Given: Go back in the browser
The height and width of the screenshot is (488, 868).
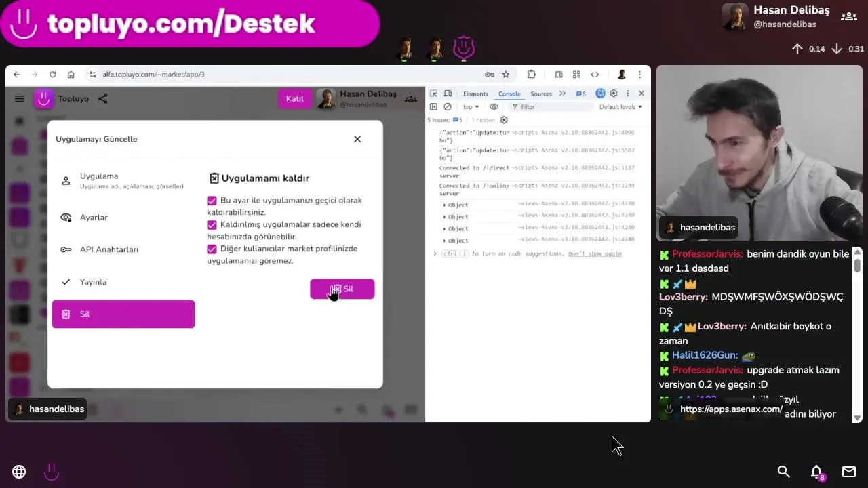Looking at the screenshot, I should pos(16,75).
